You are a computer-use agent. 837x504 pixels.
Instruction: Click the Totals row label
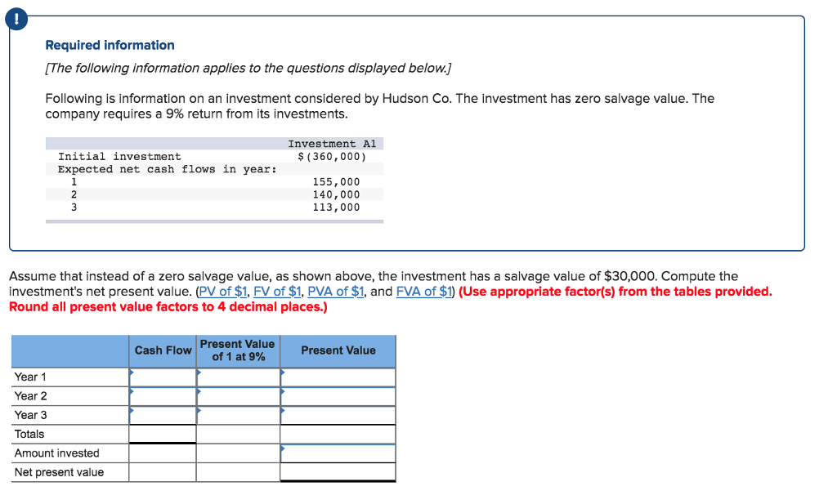[29, 434]
